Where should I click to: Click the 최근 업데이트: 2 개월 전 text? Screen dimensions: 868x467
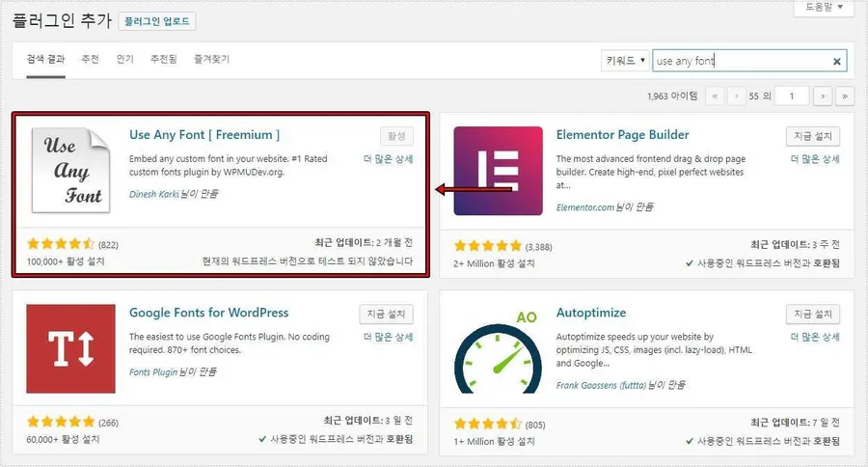tap(364, 242)
